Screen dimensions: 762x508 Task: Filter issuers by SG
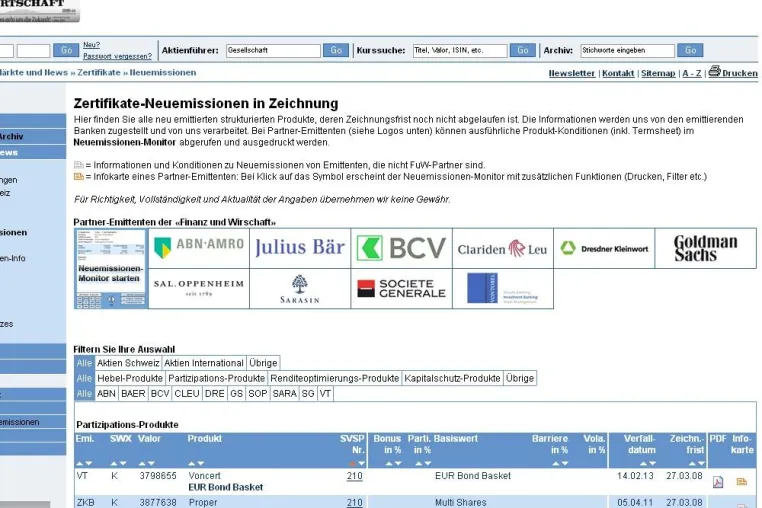[x=308, y=394]
